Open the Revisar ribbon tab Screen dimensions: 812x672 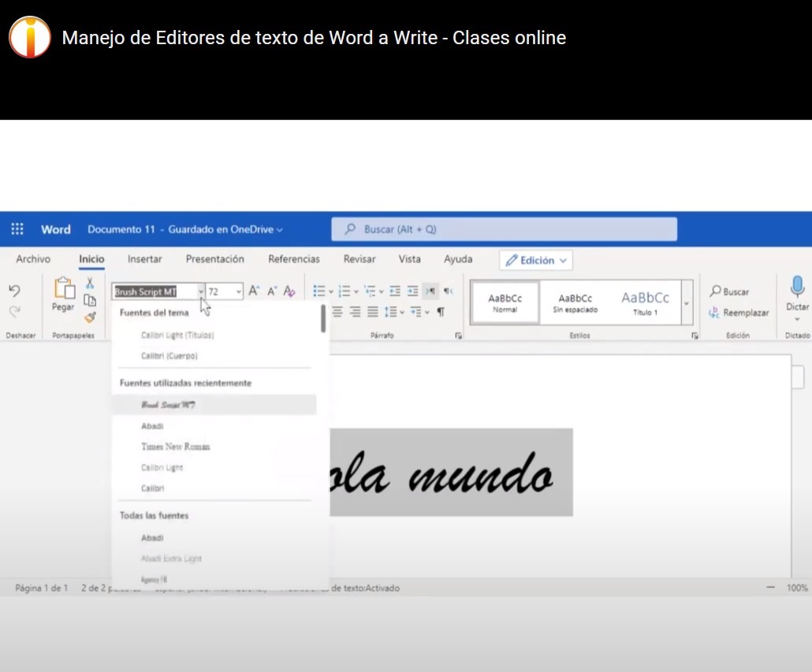[x=359, y=258]
